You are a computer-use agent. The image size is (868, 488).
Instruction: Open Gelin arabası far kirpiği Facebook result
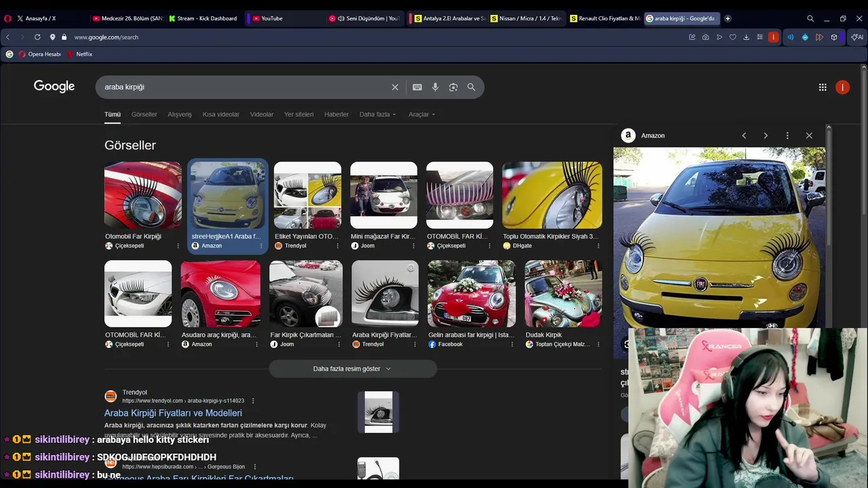click(471, 304)
